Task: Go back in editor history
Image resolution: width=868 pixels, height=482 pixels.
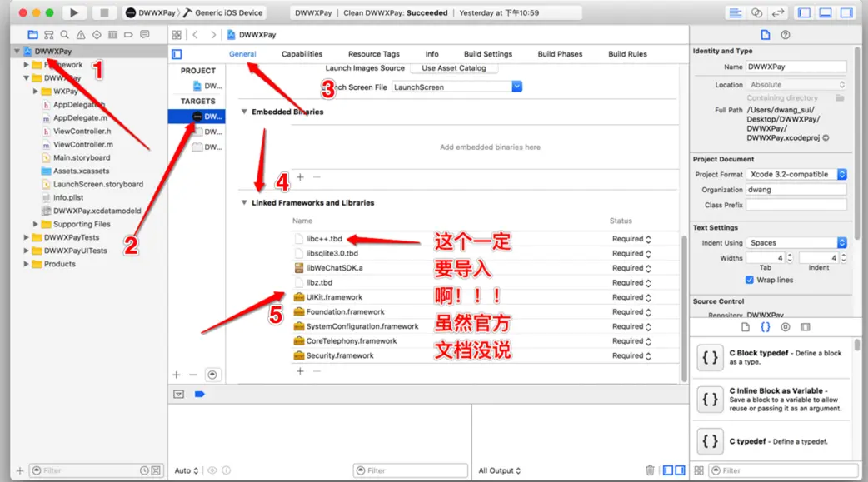Action: click(196, 35)
